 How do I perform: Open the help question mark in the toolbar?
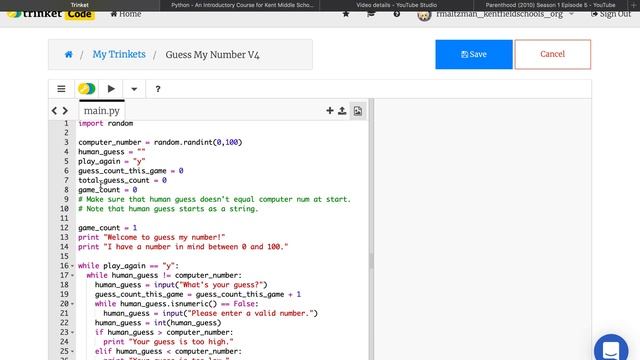coord(158,89)
